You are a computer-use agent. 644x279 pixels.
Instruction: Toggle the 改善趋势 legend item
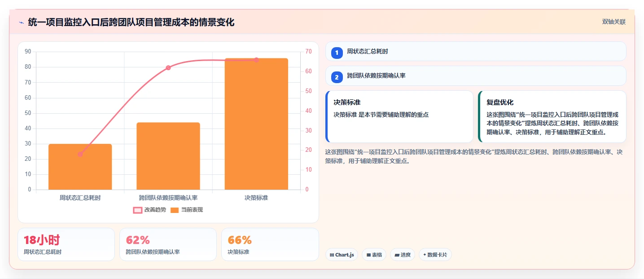(x=149, y=210)
